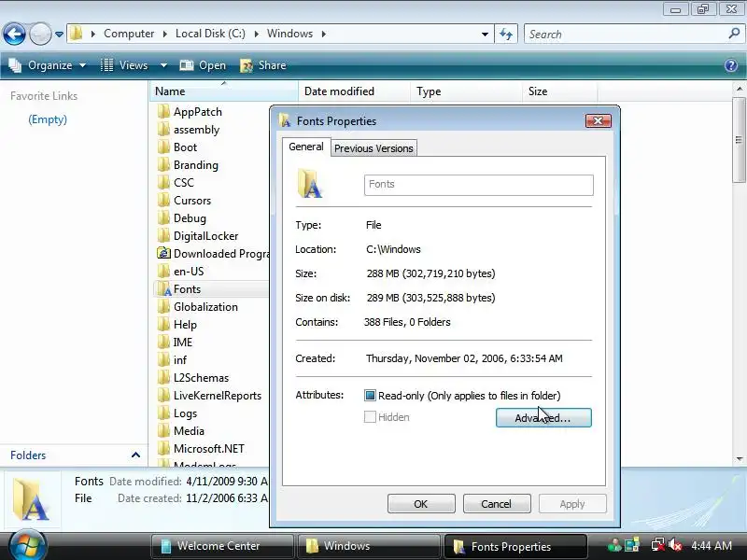Click the muted volume tray icon

point(674,545)
